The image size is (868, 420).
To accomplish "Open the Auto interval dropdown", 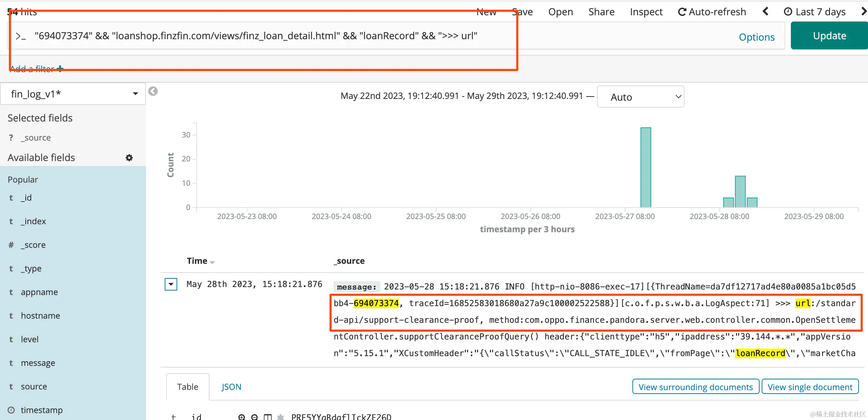I will click(x=640, y=97).
